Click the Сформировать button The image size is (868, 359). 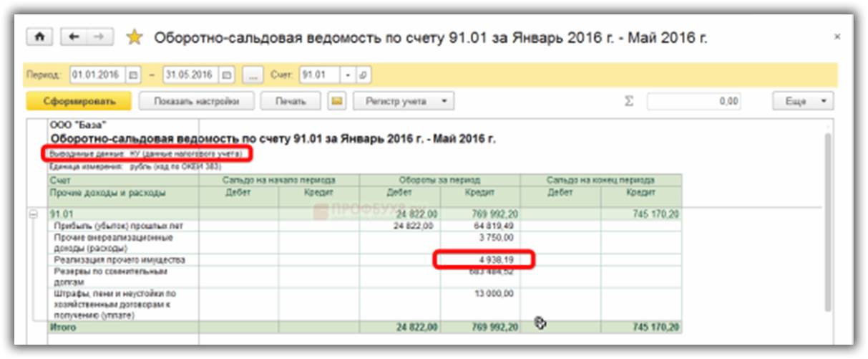pyautogui.click(x=79, y=102)
